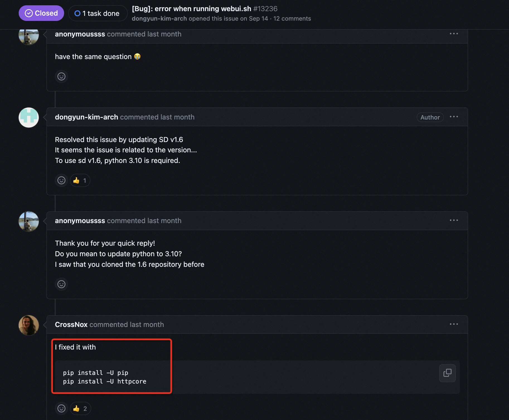Open dongyun-kim-arch username link in comment header
Image resolution: width=509 pixels, height=420 pixels.
[86, 117]
